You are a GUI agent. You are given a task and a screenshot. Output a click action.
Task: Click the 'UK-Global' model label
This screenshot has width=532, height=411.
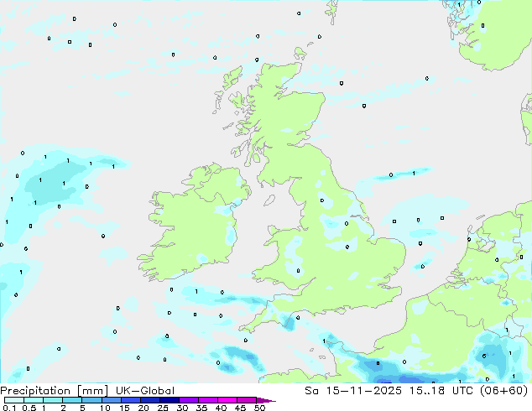pos(145,391)
